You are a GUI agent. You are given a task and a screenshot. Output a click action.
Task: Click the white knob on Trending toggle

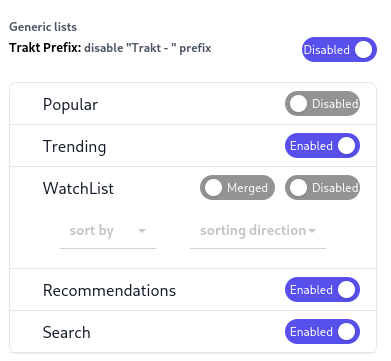[347, 146]
